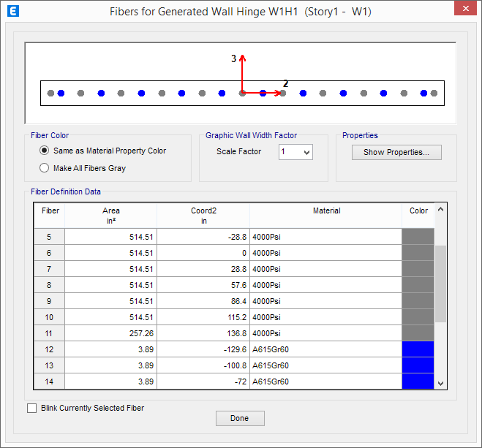Viewport: 482px width, 448px height.
Task: Click the blue color swatch for fiber 12
Action: pyautogui.click(x=418, y=349)
